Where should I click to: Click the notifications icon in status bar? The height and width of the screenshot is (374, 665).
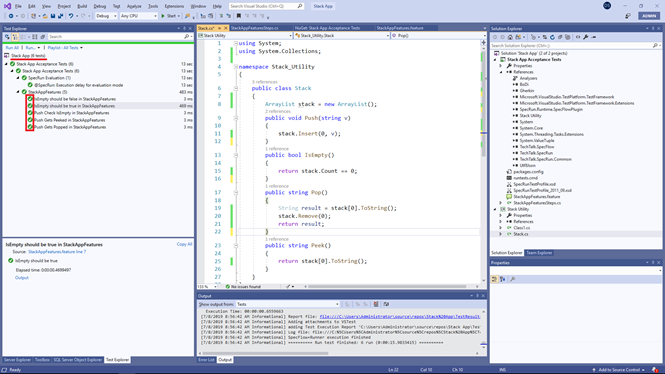[x=656, y=370]
